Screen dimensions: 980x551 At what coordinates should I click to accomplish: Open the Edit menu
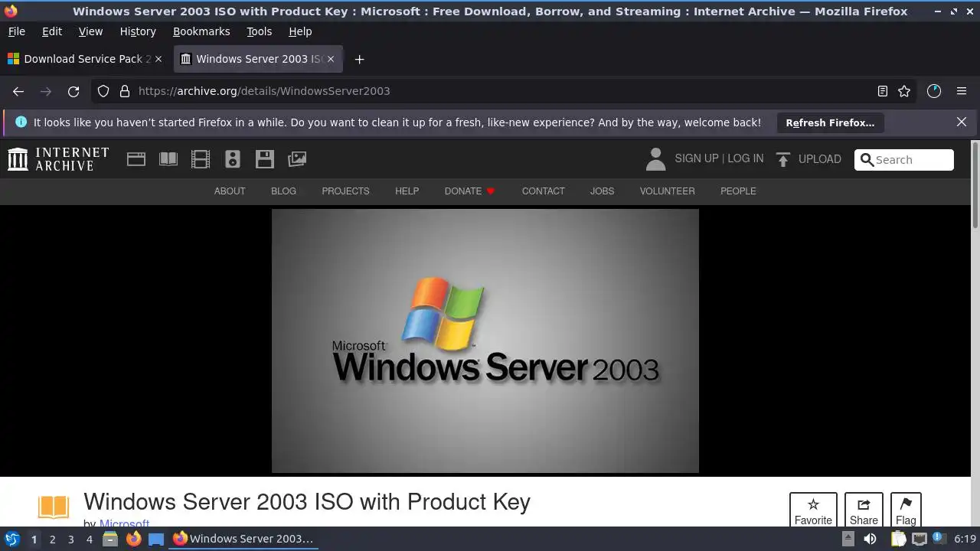click(52, 31)
